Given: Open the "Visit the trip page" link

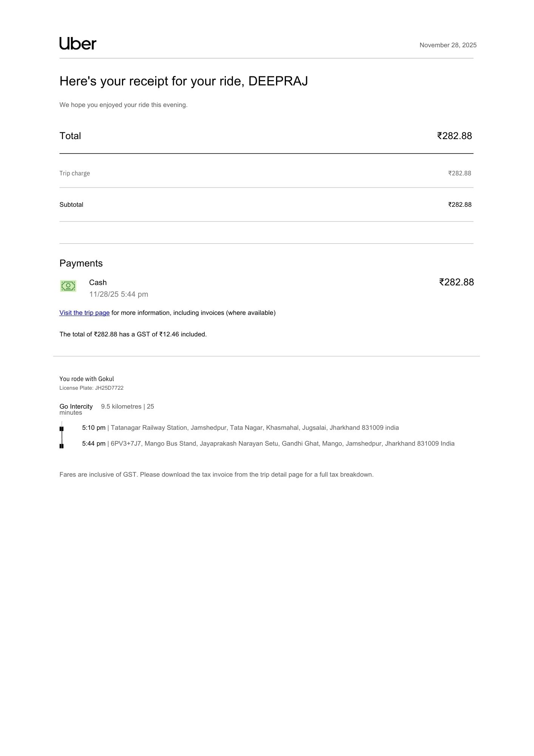Looking at the screenshot, I should coord(84,313).
